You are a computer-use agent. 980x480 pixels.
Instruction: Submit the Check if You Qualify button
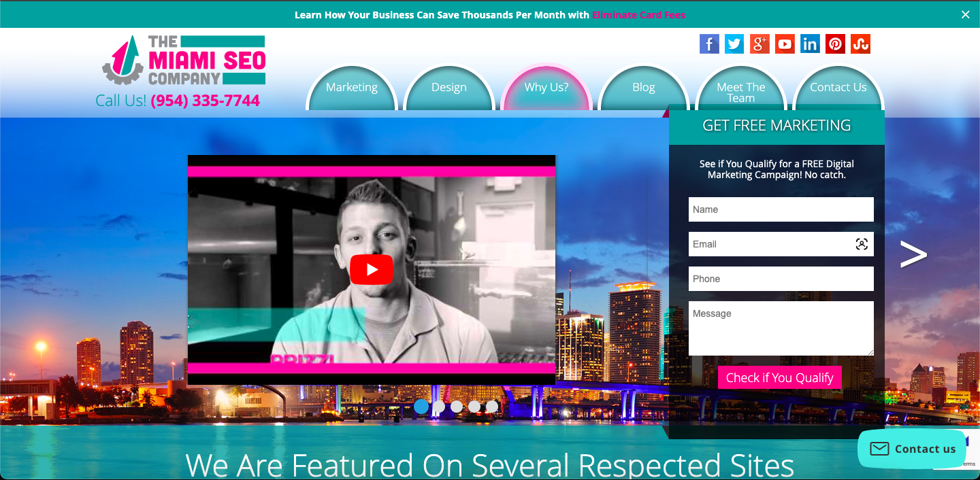(x=780, y=377)
